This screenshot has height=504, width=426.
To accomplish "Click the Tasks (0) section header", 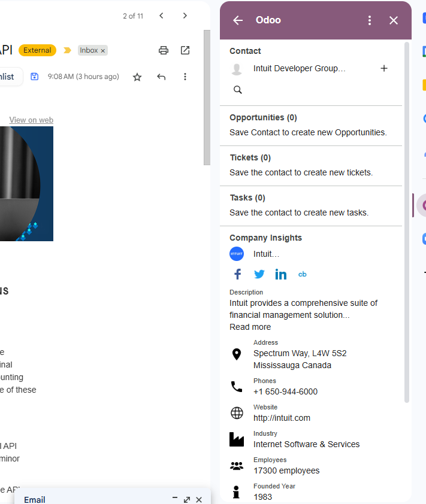I will point(247,198).
